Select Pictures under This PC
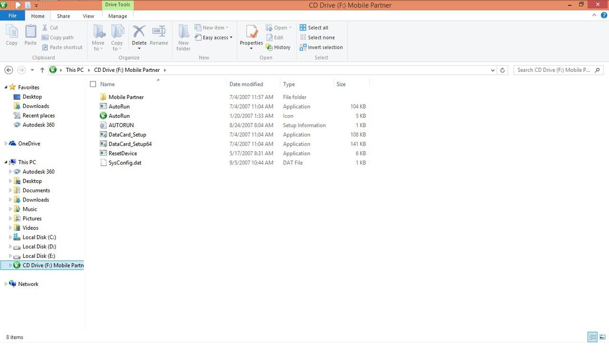The image size is (609, 364). click(32, 218)
